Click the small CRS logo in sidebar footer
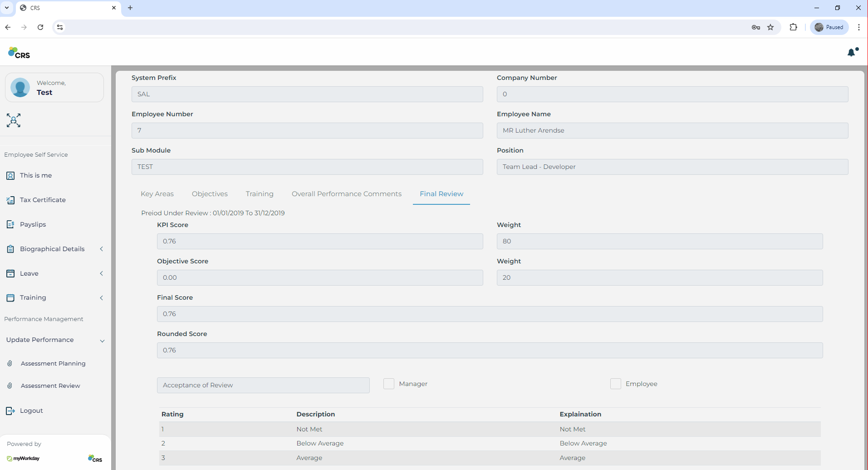The width and height of the screenshot is (868, 470). (x=95, y=459)
